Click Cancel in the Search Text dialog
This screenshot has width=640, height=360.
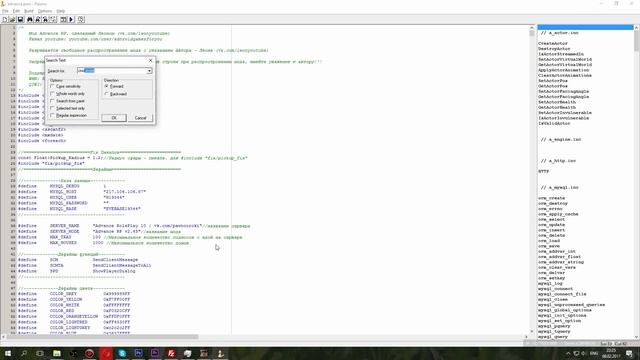pos(140,118)
